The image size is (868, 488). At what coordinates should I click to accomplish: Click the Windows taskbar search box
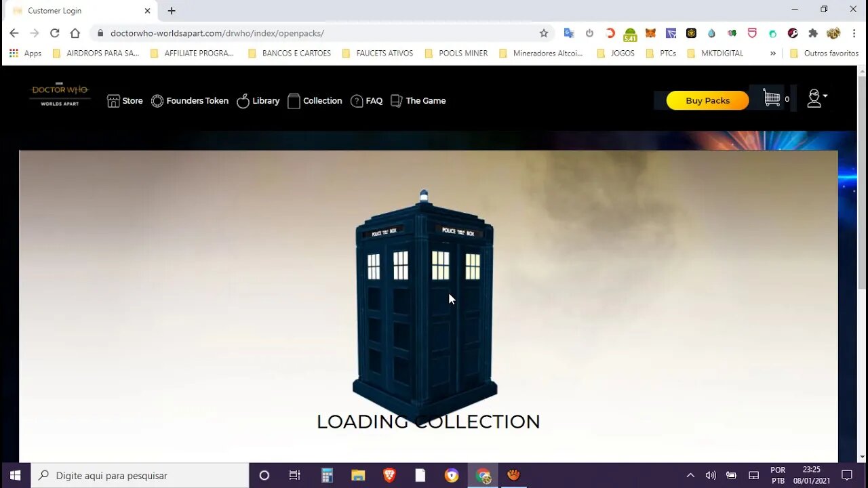click(x=140, y=475)
